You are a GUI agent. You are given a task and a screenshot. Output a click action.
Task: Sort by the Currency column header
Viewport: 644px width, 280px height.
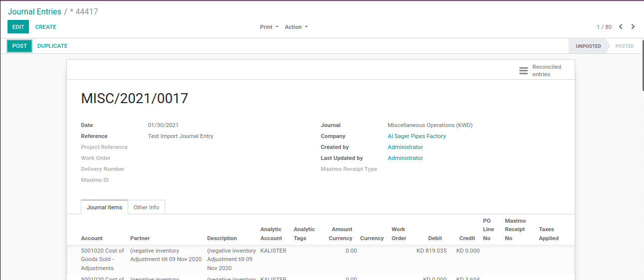(372, 238)
